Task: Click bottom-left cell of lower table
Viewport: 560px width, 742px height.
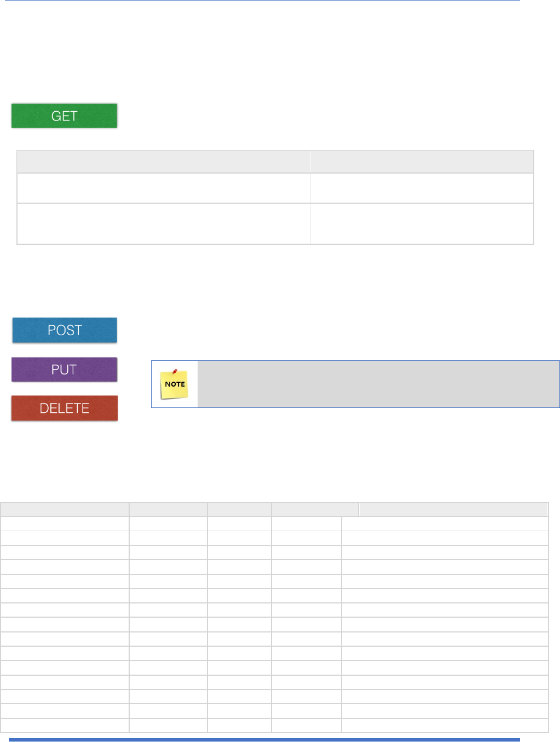Action: point(65,725)
